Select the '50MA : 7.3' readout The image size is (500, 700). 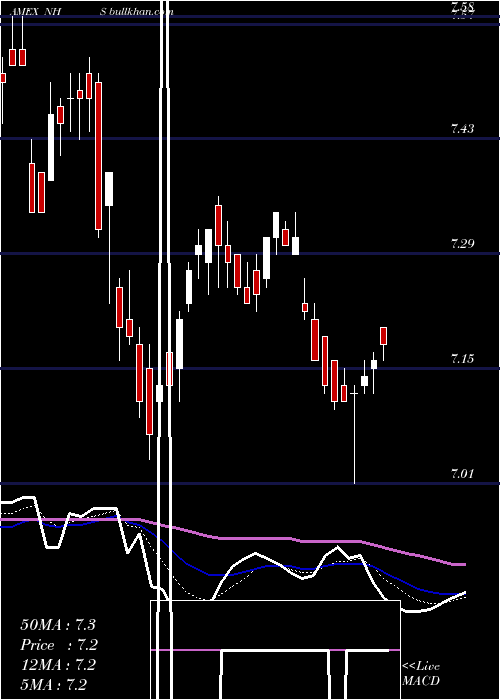58,625
